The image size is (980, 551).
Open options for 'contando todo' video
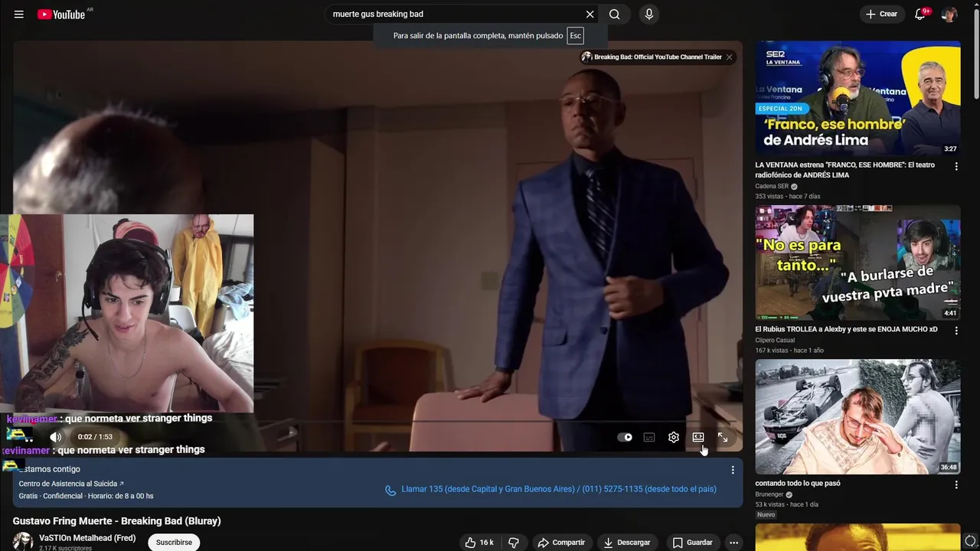(956, 484)
